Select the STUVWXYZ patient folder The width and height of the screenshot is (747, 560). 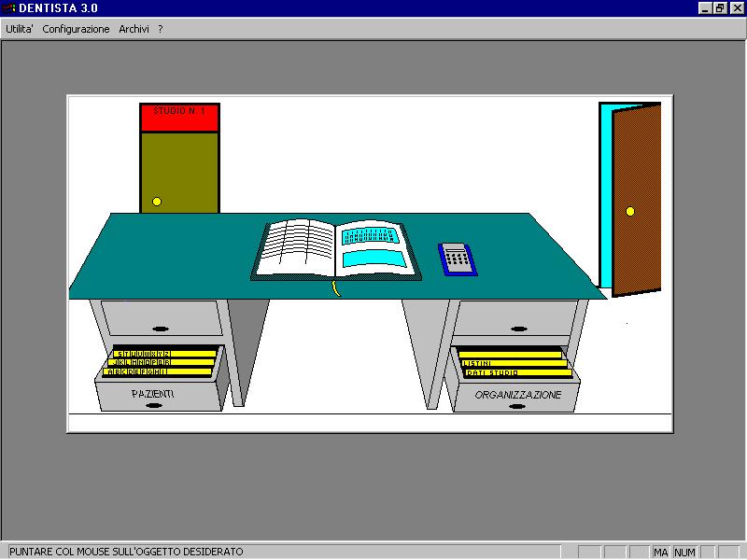tap(165, 354)
